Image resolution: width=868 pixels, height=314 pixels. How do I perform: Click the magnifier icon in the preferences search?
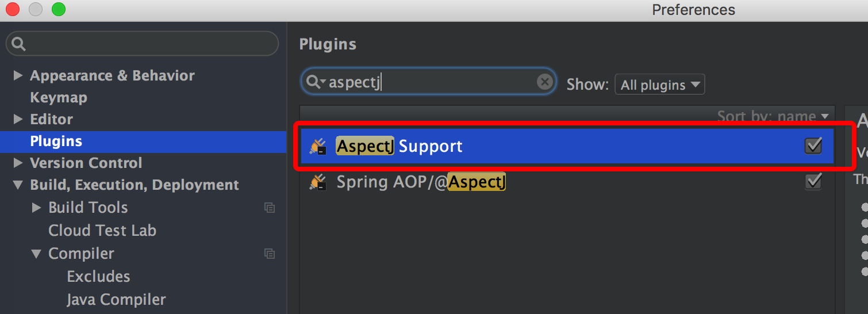click(x=18, y=44)
